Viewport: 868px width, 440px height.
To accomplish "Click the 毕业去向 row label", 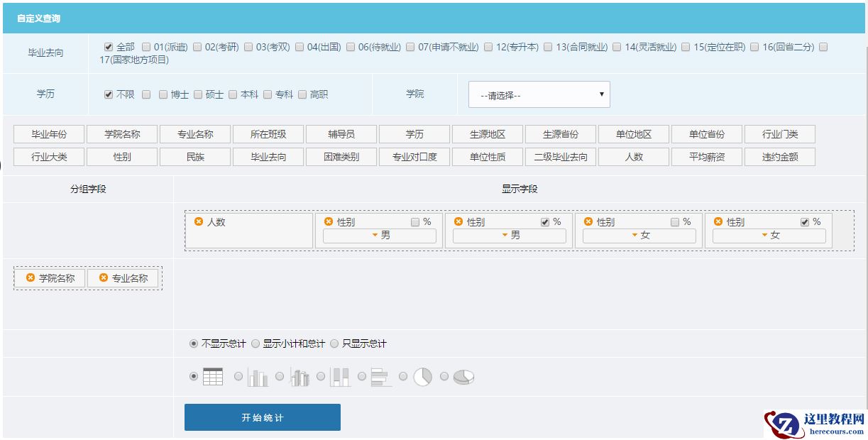I will [45, 53].
